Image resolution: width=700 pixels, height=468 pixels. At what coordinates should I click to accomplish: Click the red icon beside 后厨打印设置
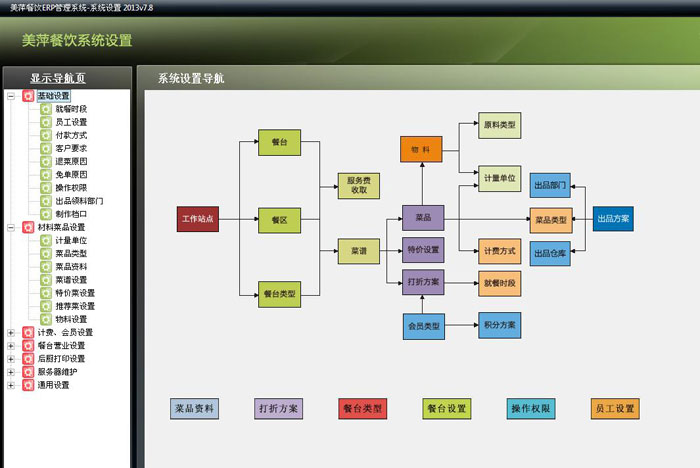tap(28, 358)
